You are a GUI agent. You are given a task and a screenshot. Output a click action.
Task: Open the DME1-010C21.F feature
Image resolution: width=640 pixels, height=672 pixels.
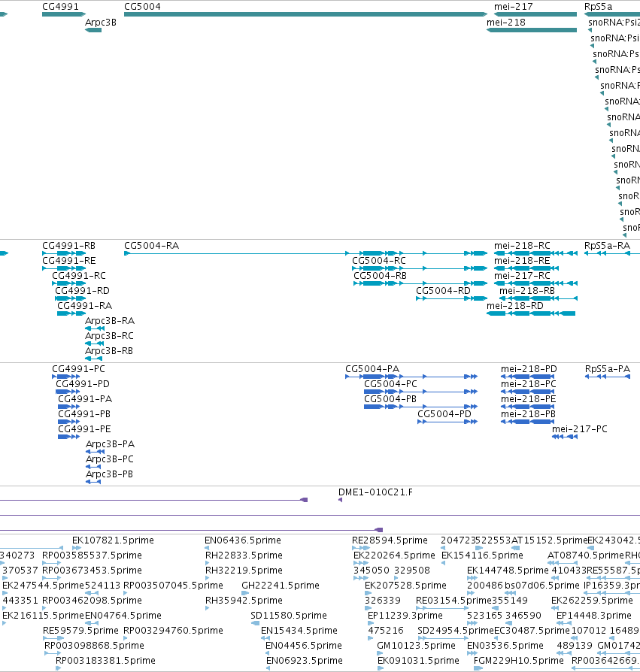tap(375, 492)
